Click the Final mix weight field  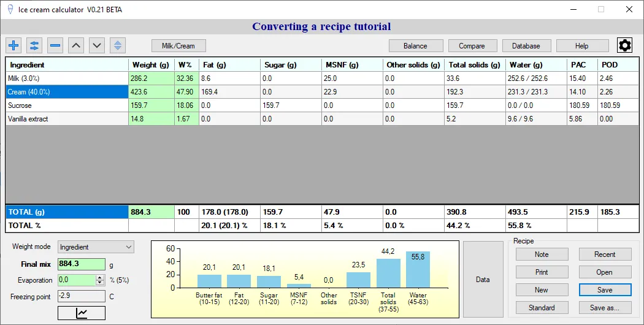tap(82, 264)
